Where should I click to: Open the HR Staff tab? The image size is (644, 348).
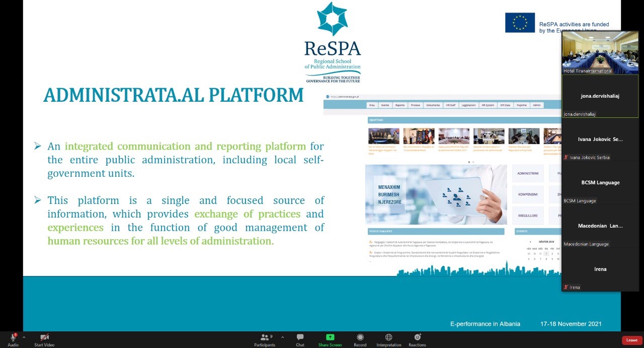click(x=451, y=105)
